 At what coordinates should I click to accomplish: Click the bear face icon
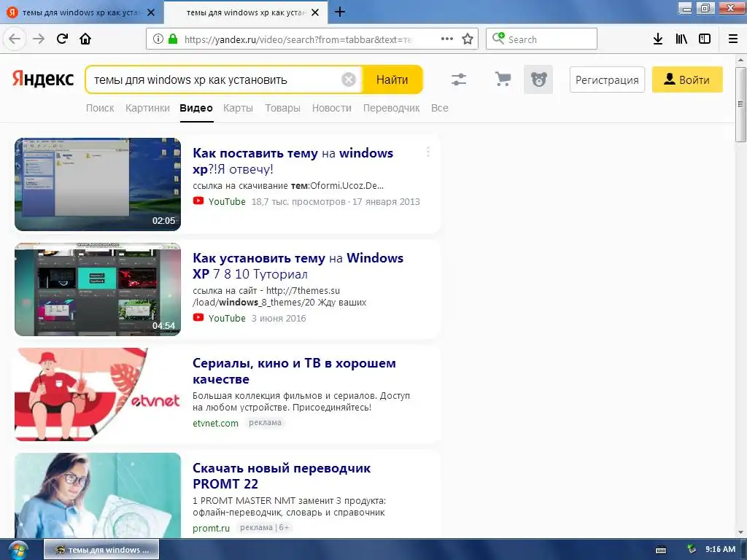point(538,79)
